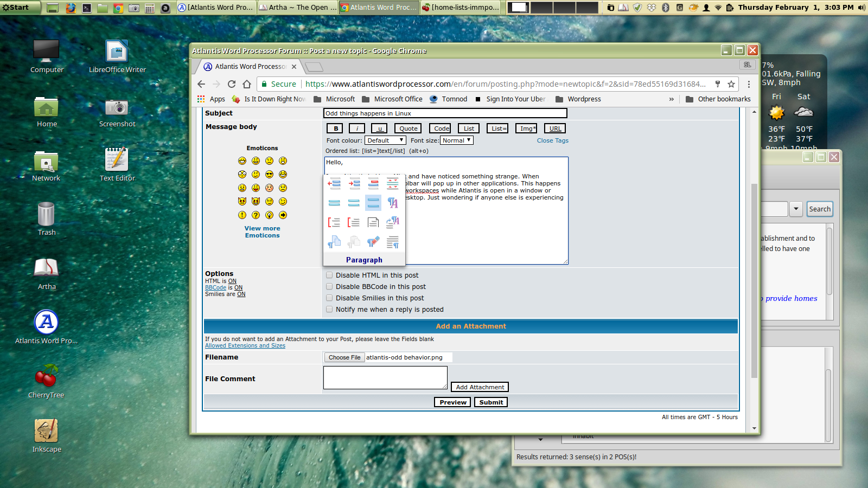Screen dimensions: 868x488
Task: Click the paragraph style icon with purple A
Action: (x=393, y=203)
